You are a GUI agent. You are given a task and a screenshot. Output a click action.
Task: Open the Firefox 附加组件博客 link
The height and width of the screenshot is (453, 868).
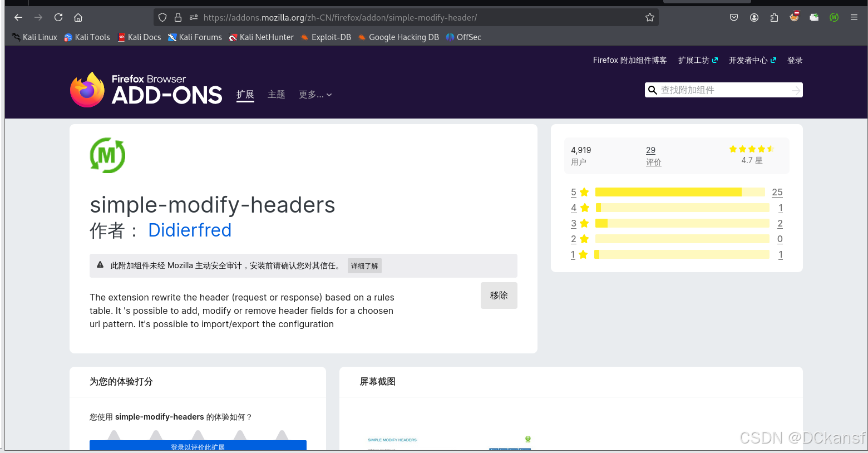630,60
